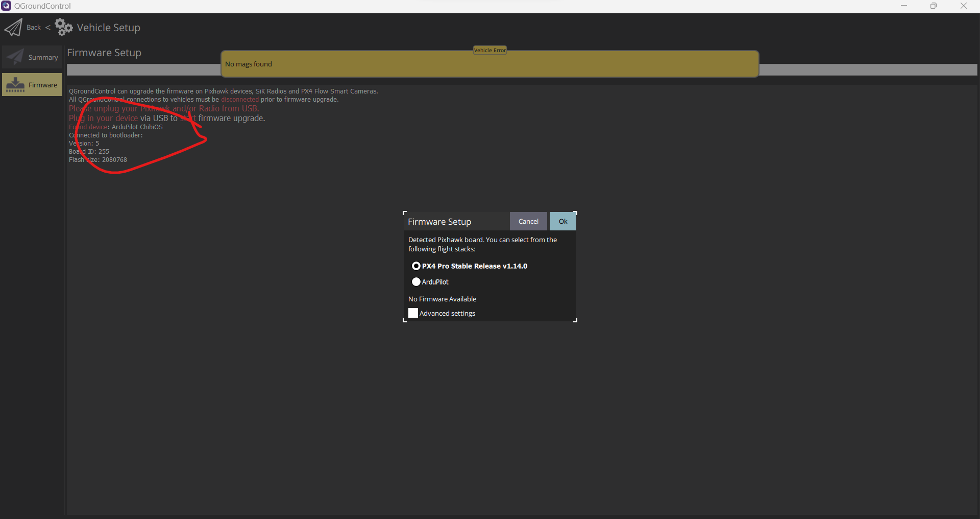Click the 'No Firmware Available' text

click(442, 299)
